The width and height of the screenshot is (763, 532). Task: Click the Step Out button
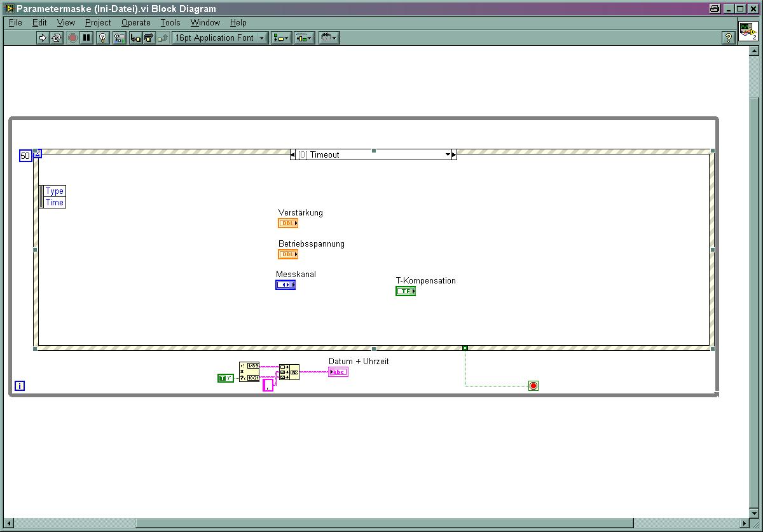coord(163,38)
